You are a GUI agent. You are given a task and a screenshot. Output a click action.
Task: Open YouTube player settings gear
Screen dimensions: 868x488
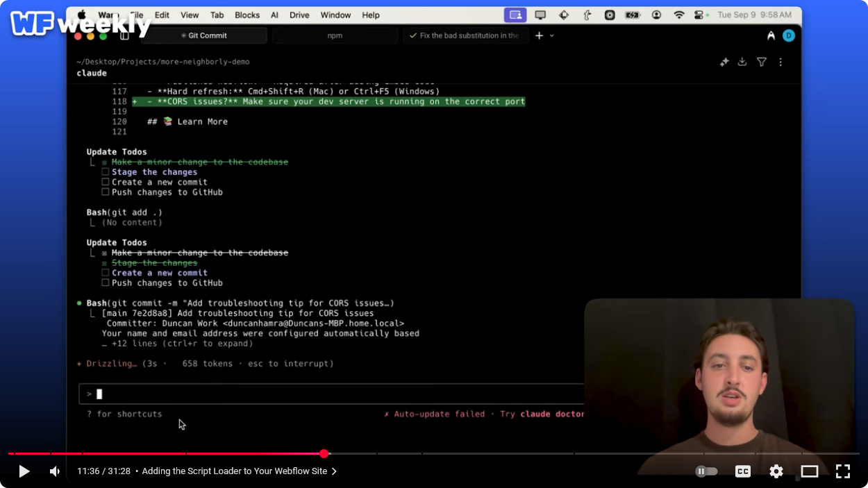[x=776, y=471]
